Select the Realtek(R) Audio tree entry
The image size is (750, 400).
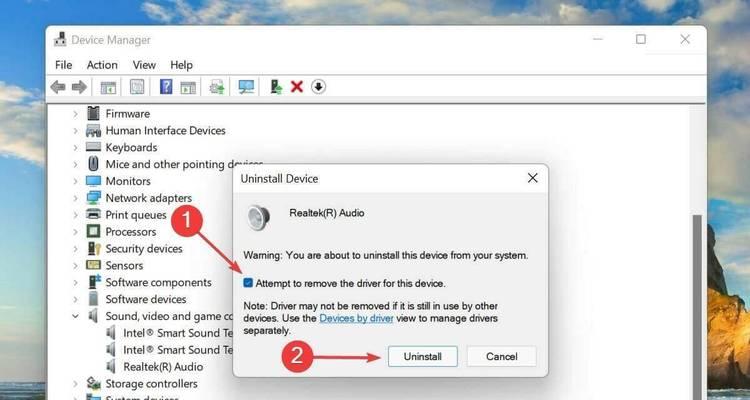point(163,367)
